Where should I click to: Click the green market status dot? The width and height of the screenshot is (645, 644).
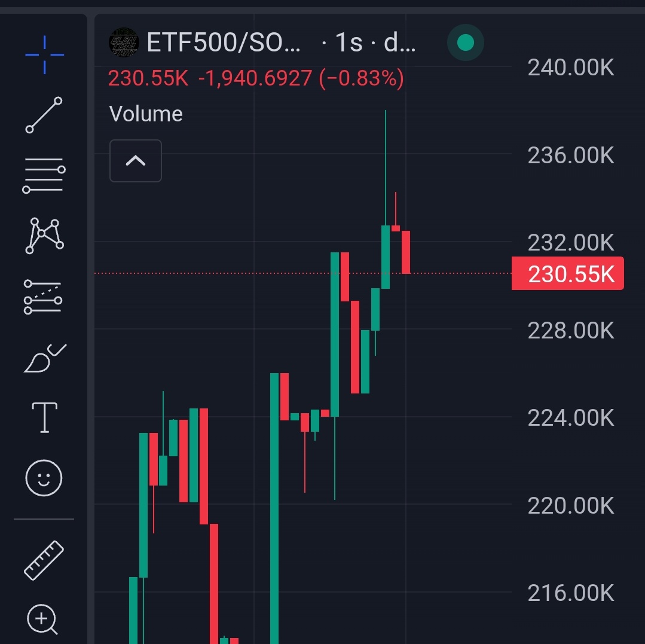click(466, 42)
